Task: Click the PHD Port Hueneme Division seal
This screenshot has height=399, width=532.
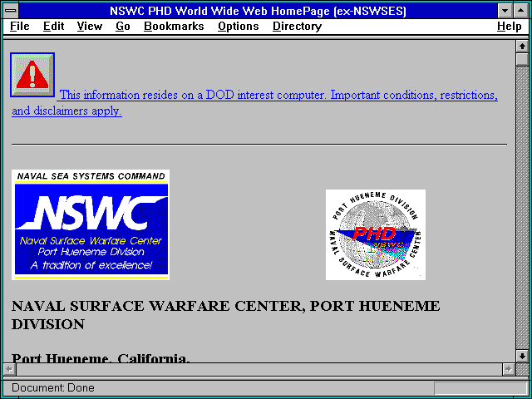Action: click(376, 234)
